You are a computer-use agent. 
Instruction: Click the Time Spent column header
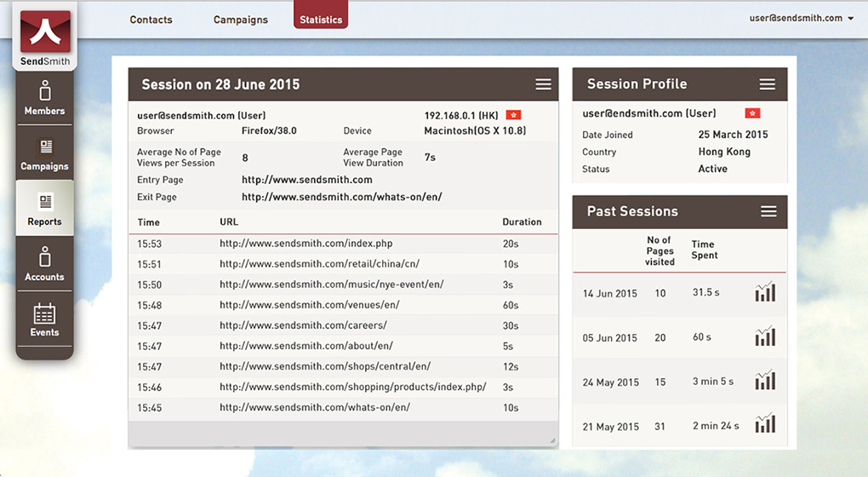tap(704, 250)
